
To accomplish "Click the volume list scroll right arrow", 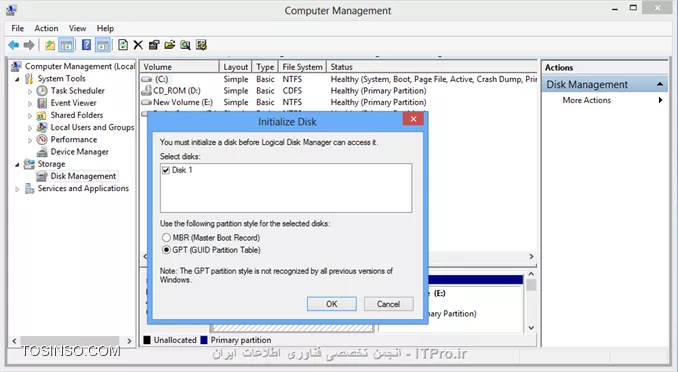I will click(531, 257).
